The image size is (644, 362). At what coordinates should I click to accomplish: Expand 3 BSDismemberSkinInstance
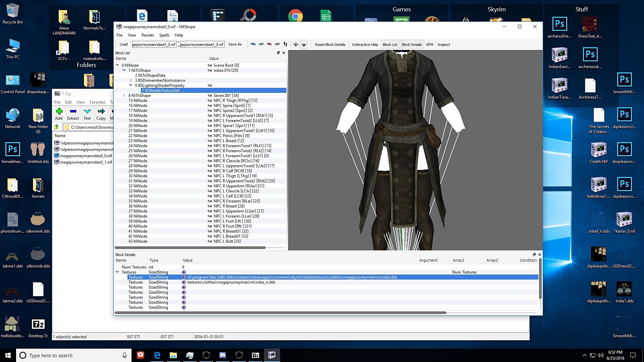tap(131, 80)
